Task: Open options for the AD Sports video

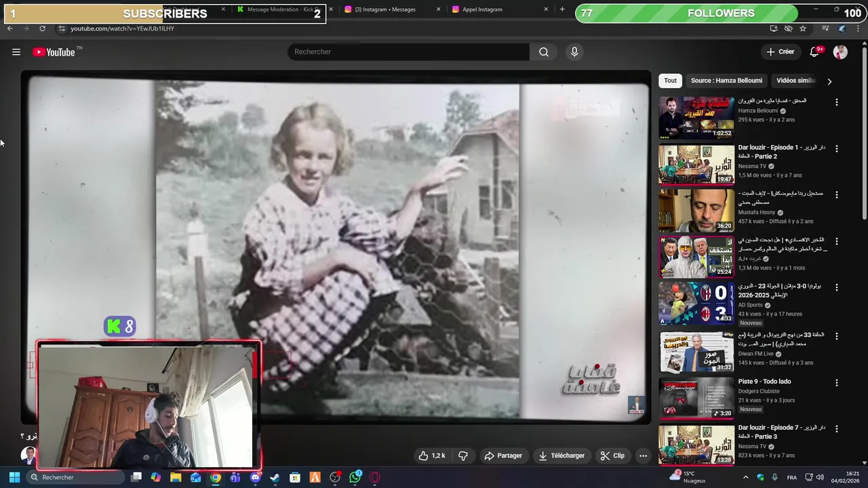Action: 836,287
